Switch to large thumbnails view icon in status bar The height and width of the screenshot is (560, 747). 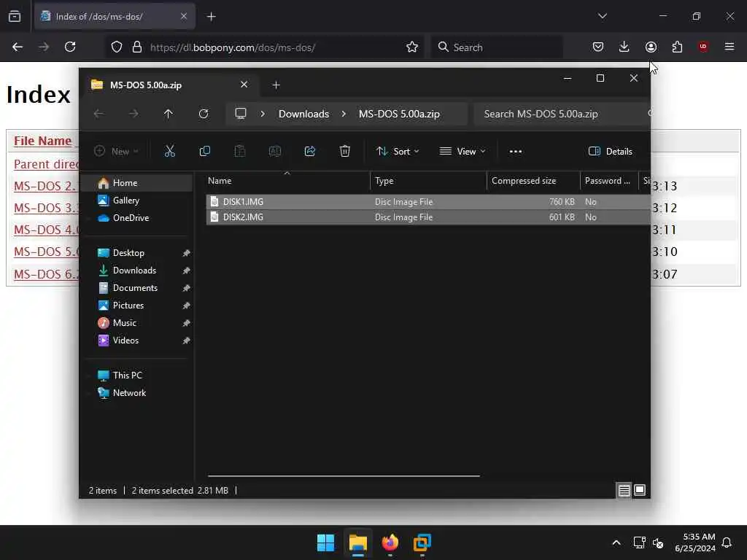[x=640, y=490]
